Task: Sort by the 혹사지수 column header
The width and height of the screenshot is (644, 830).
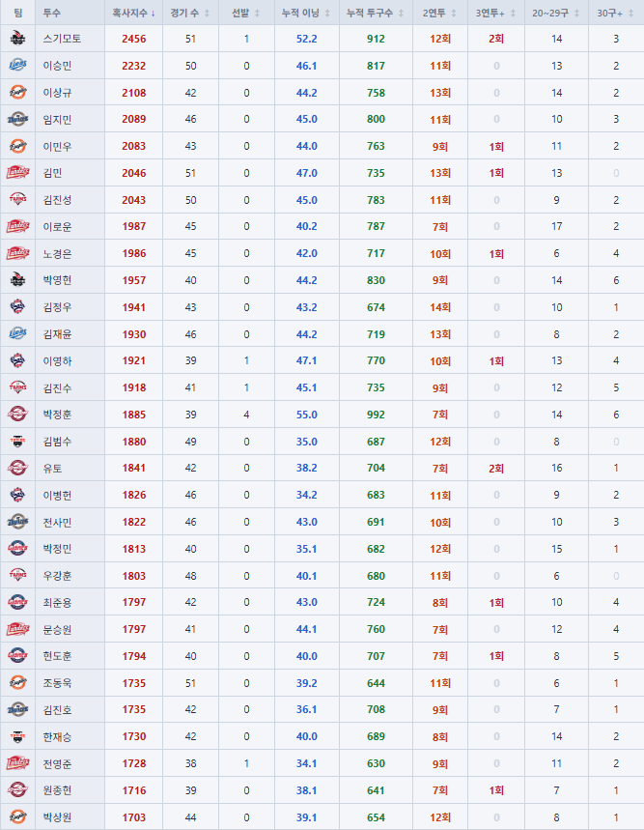Action: click(x=133, y=13)
